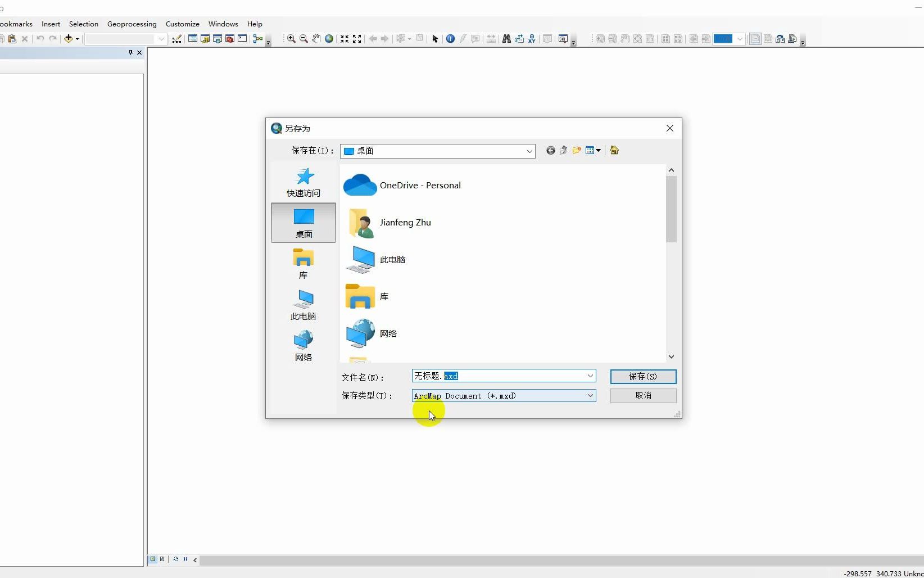Click the Fixed Zoom Out icon

[357, 39]
